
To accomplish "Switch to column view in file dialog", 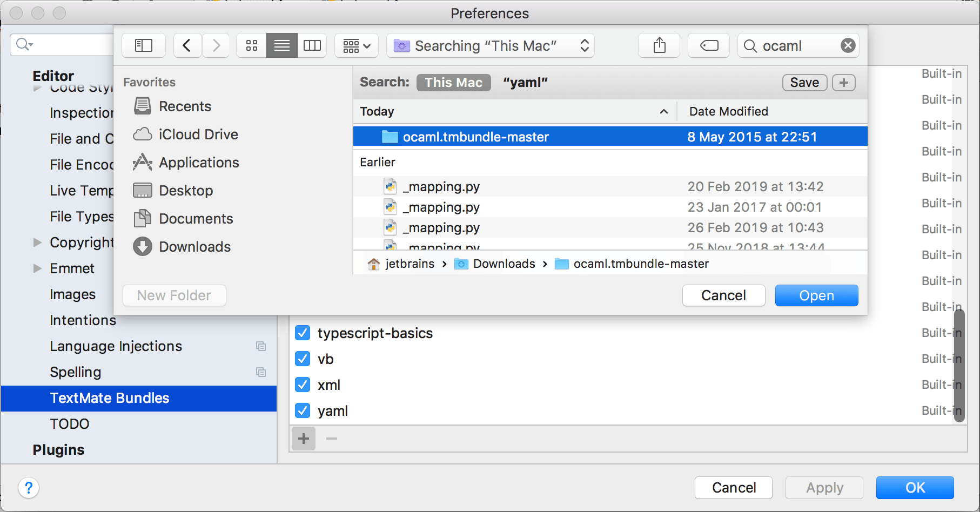I will coord(312,45).
